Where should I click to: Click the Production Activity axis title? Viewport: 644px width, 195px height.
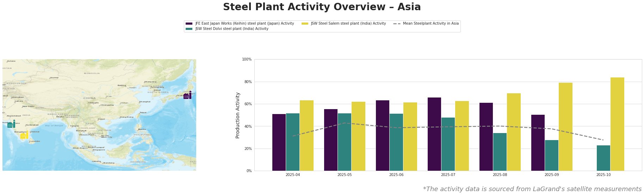pyautogui.click(x=238, y=115)
